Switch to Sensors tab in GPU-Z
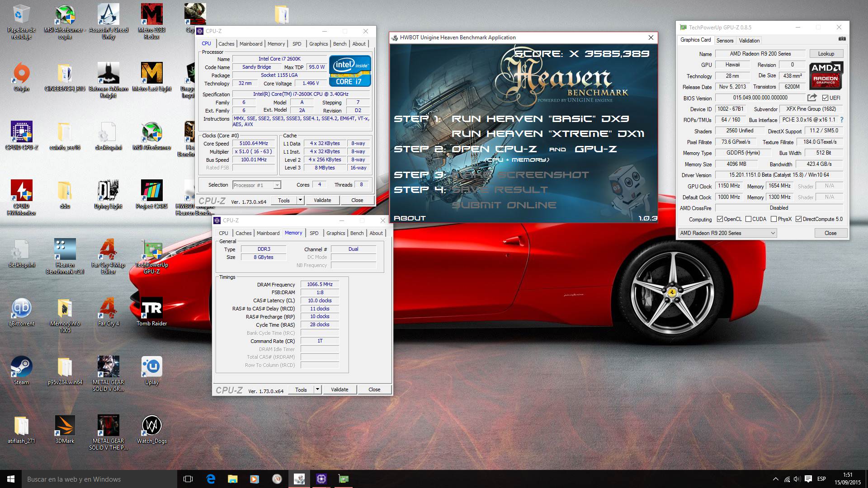The image size is (868, 488). tap(725, 41)
